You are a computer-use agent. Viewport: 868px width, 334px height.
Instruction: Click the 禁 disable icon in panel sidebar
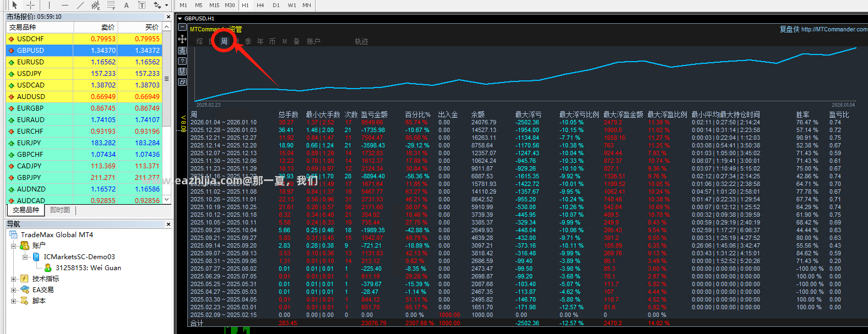click(x=182, y=72)
